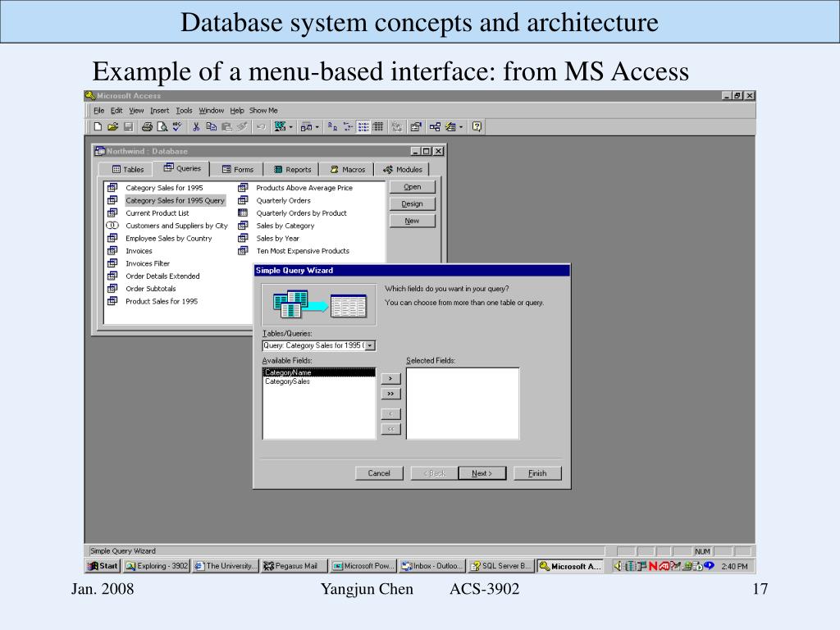Viewport: 840px width, 630px height.
Task: Open Print Preview from the toolbar
Action: point(162,127)
